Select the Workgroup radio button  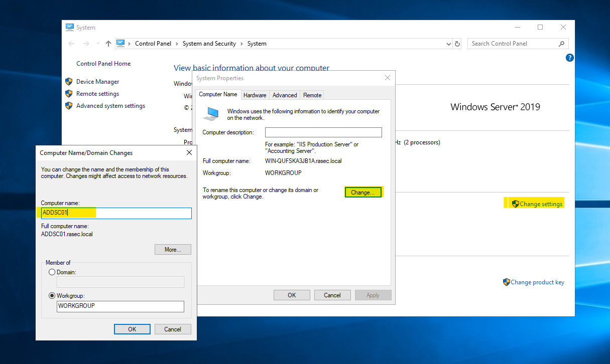pos(52,296)
